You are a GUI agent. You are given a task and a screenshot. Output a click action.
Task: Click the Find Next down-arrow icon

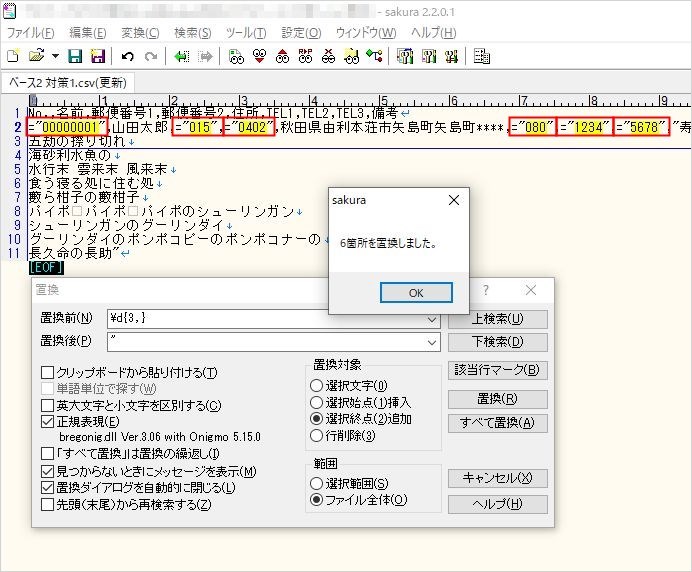click(260, 56)
